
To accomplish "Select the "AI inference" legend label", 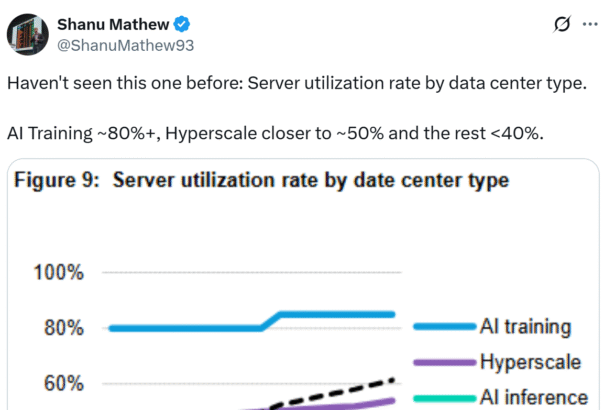I will (x=531, y=396).
